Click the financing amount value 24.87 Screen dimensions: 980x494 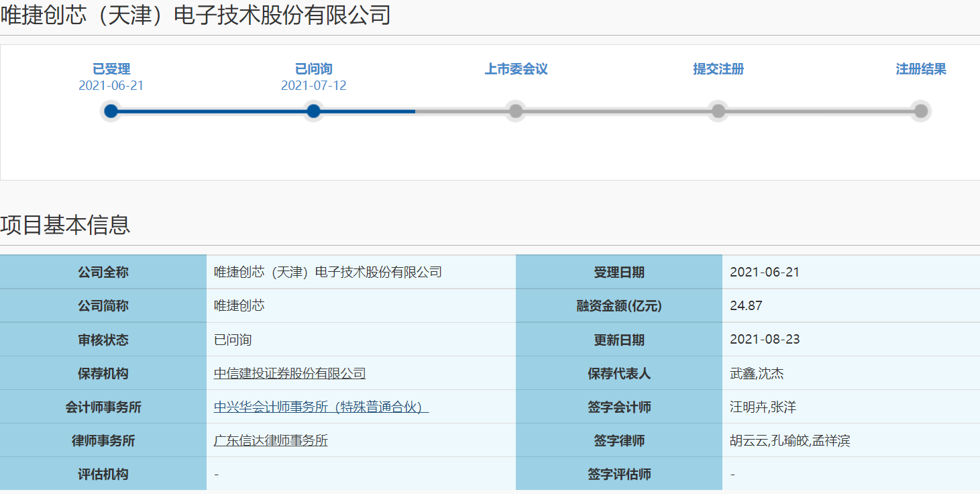[746, 306]
